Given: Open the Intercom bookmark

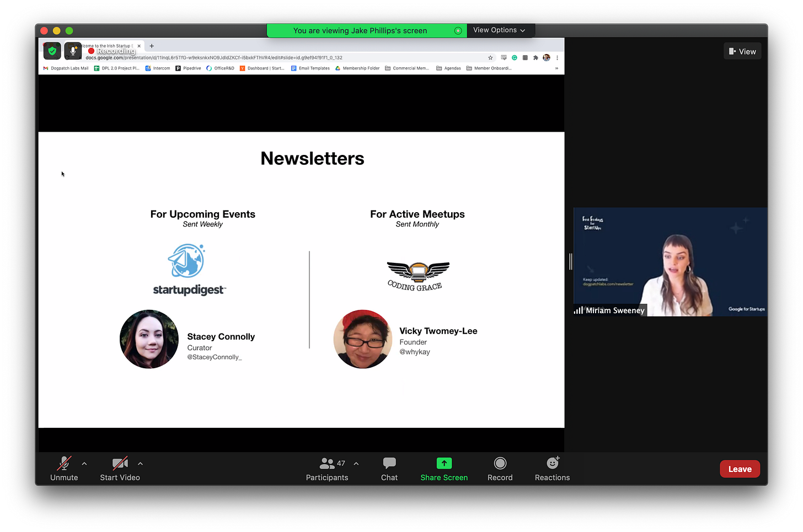Looking at the screenshot, I should point(158,68).
